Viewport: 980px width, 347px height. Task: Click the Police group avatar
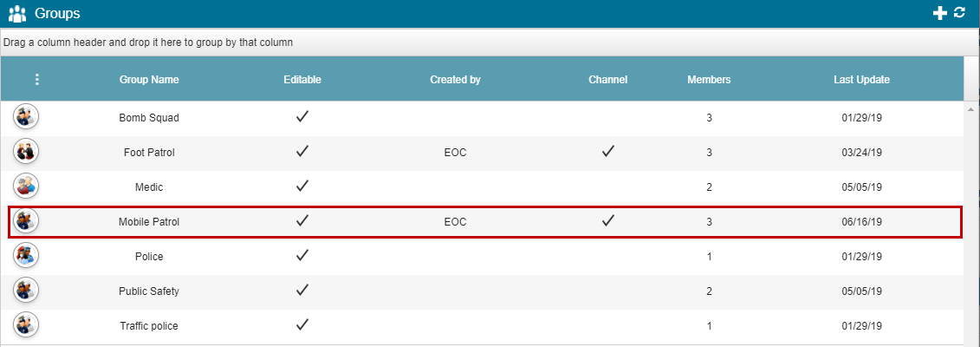pos(26,256)
